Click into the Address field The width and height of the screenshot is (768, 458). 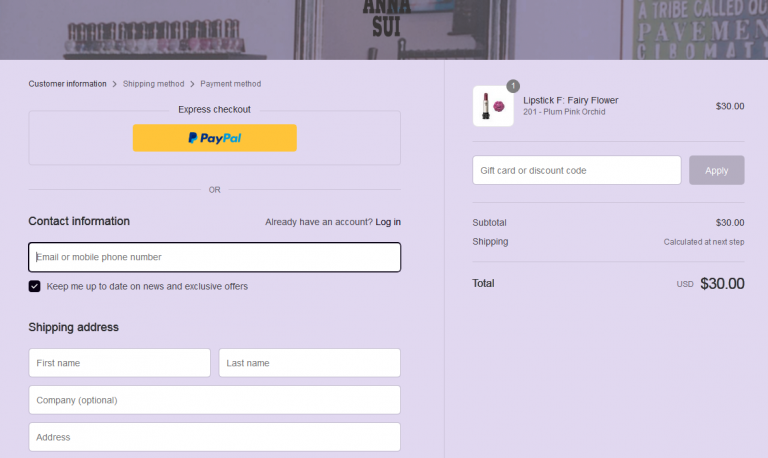point(214,437)
